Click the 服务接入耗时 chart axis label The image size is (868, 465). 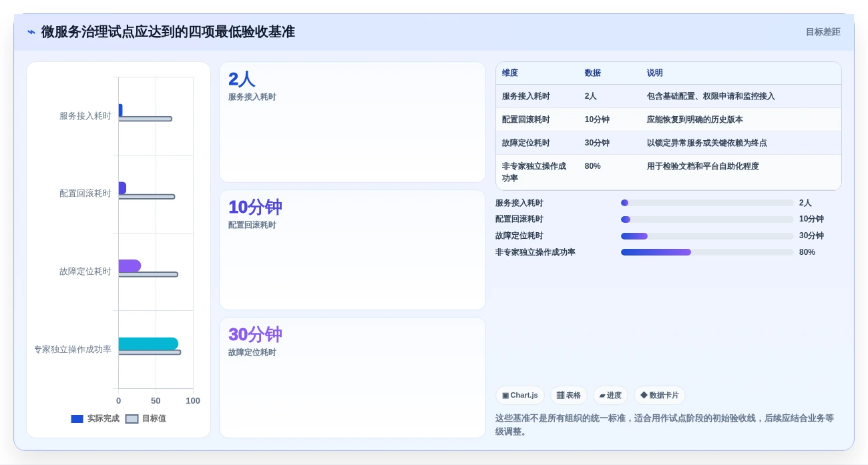(x=85, y=116)
